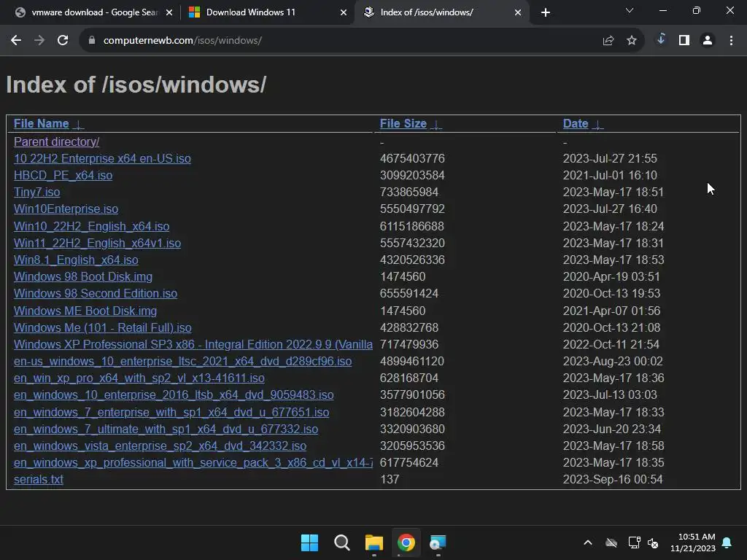
Task: Click muted volume tray icon
Action: (653, 542)
